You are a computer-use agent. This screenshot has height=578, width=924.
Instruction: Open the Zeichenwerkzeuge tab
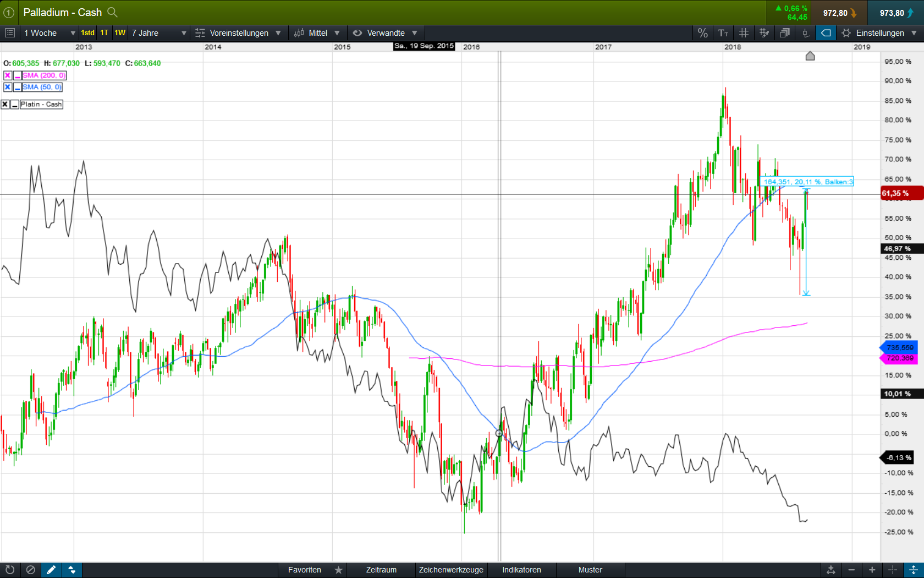(x=451, y=570)
